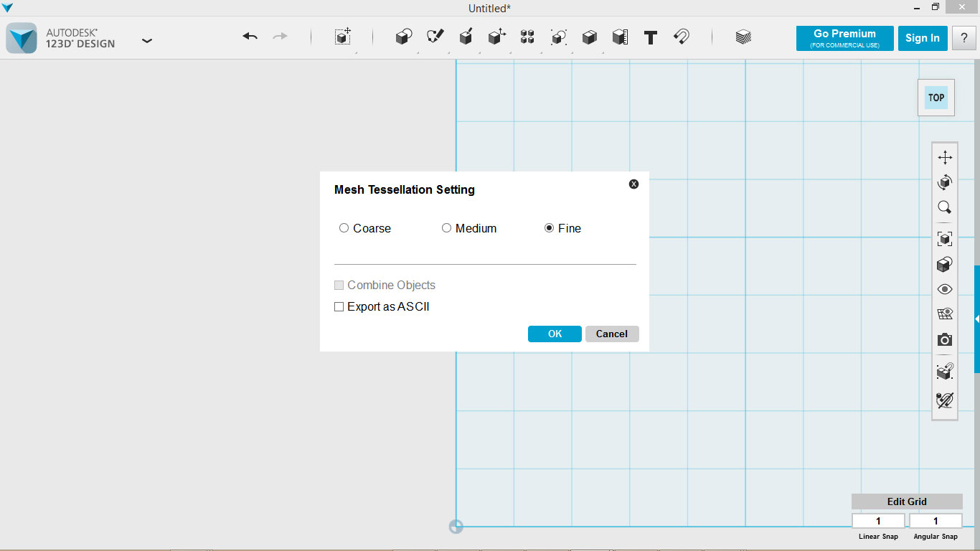Open the Snap magnet tool
Image resolution: width=980 pixels, height=551 pixels.
point(682,37)
